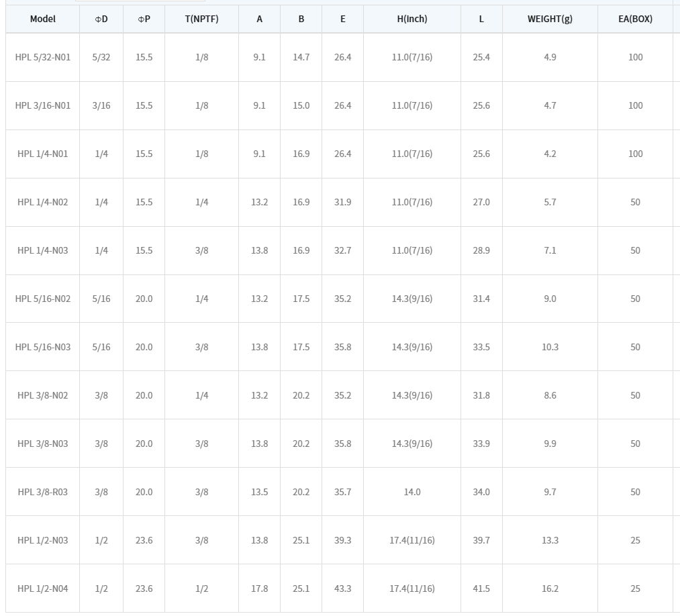This screenshot has width=680, height=616.
Task: Click the ΦP column header
Action: coord(144,19)
